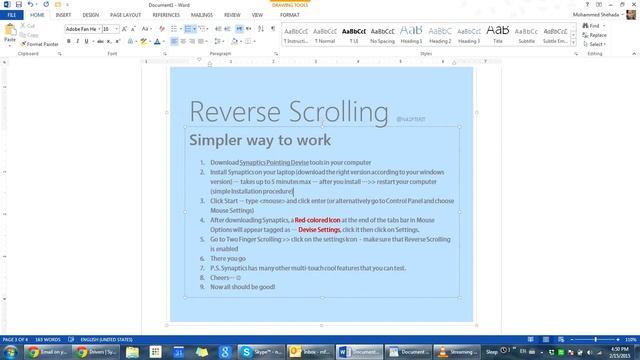Viewport: 640px width, 360px height.
Task: Open the VLC Streaming taskbar item
Action: tap(456, 352)
